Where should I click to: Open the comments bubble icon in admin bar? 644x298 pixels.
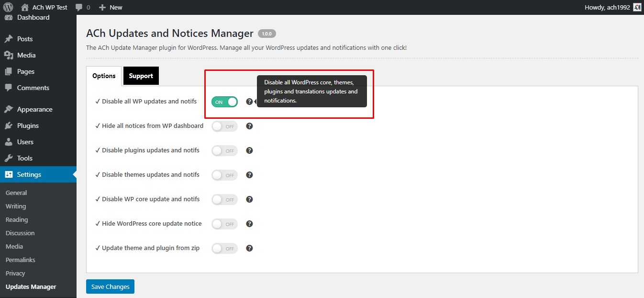[x=79, y=7]
